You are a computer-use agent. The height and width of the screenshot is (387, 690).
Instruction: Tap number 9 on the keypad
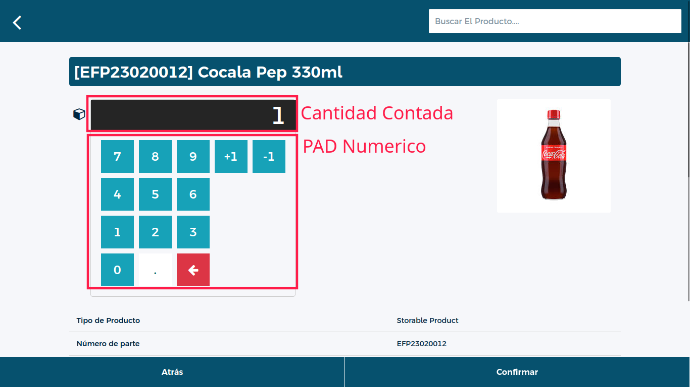193,156
